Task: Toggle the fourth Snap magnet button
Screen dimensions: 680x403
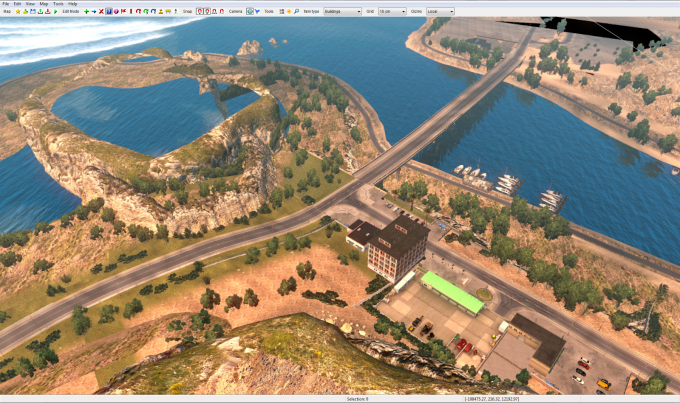Action: (x=222, y=11)
